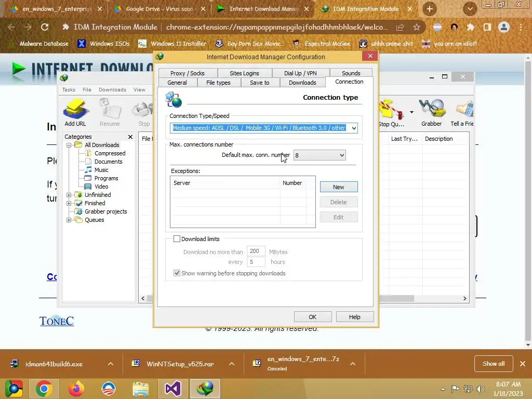Click the Add URL toolbar icon in IDM

[75, 113]
